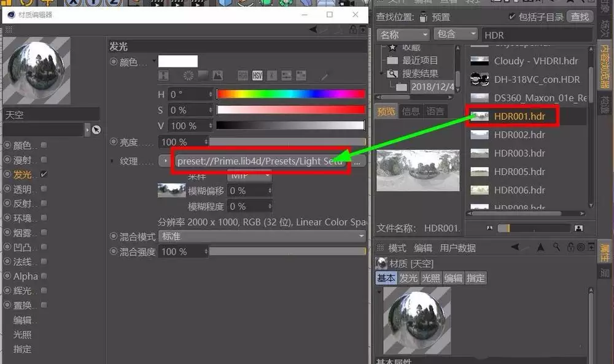Open the MIP sampling dropdown

pyautogui.click(x=249, y=174)
